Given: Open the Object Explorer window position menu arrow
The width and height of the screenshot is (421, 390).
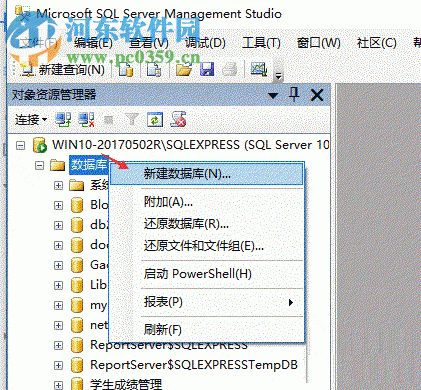Looking at the screenshot, I should point(273,96).
